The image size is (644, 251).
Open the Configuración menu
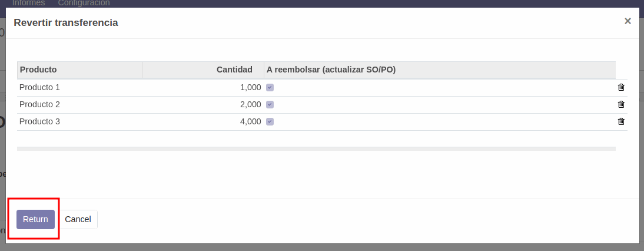pos(84,3)
